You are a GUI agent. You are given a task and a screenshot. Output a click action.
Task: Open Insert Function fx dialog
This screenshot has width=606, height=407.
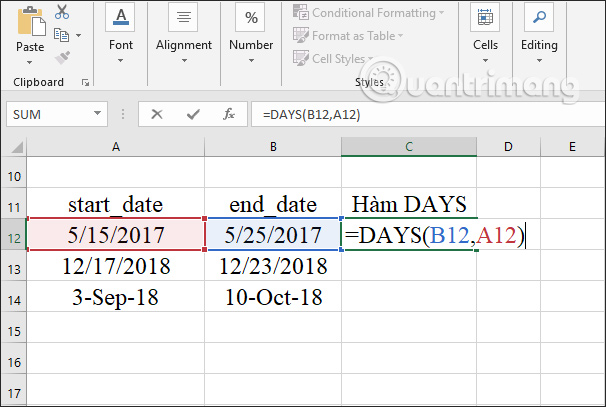[x=229, y=114]
